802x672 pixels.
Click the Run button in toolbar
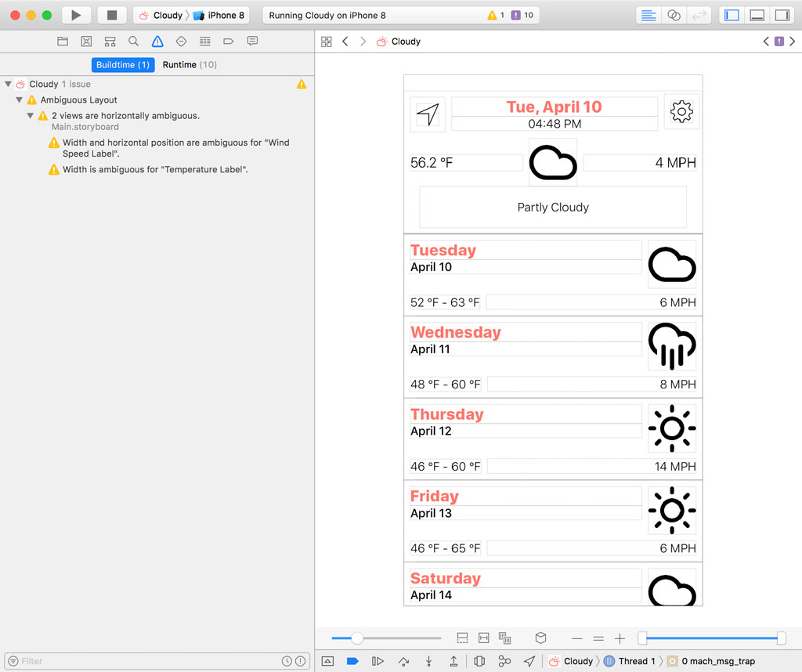(76, 15)
